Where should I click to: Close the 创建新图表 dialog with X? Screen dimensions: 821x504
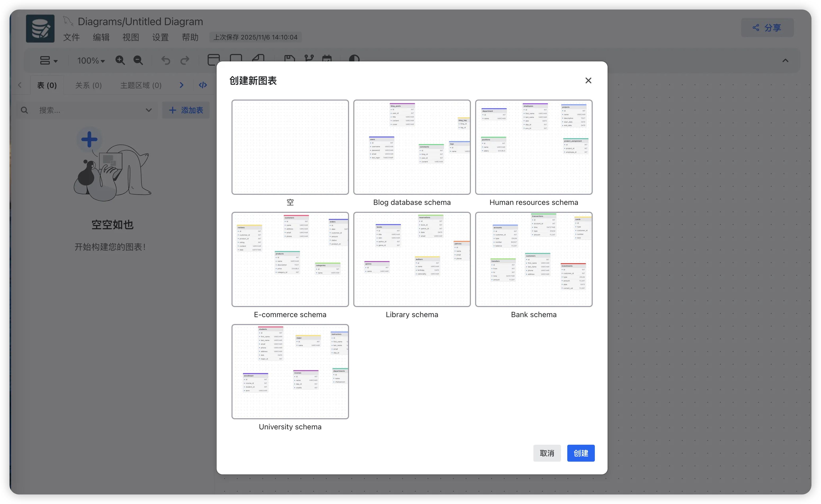(588, 80)
